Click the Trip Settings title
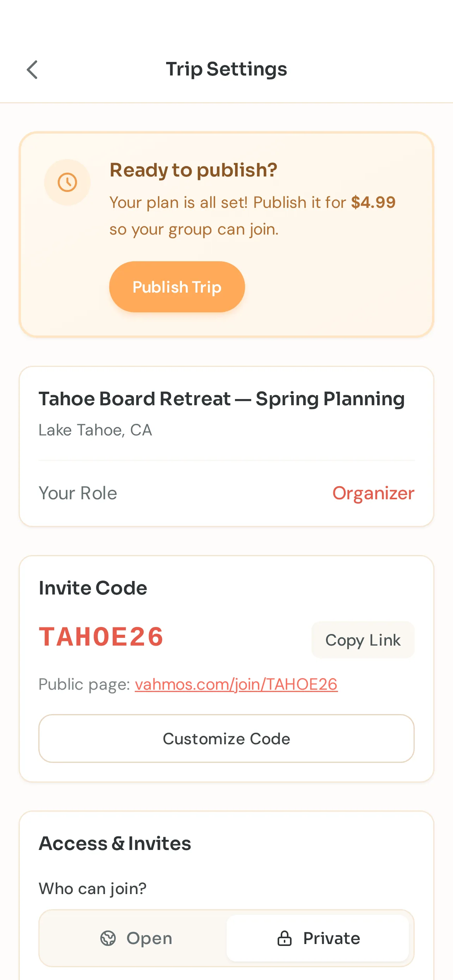The image size is (453, 980). (226, 69)
